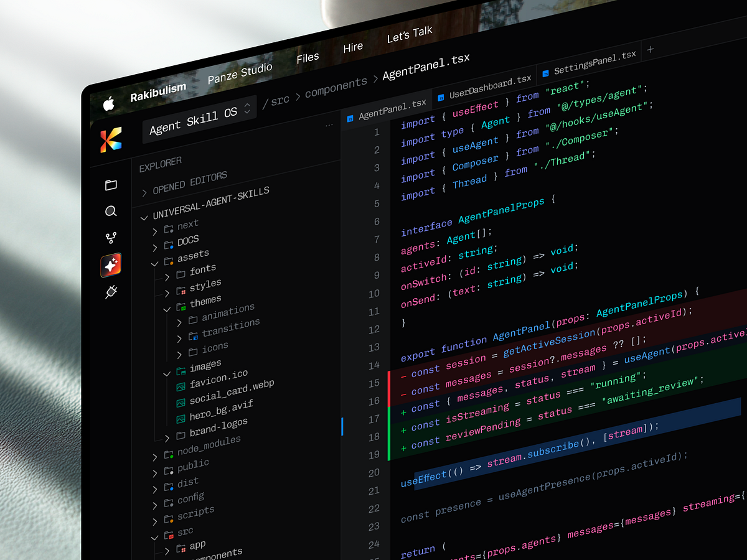747x560 pixels.
Task: Click the Explorer more options dots
Action: 329,125
